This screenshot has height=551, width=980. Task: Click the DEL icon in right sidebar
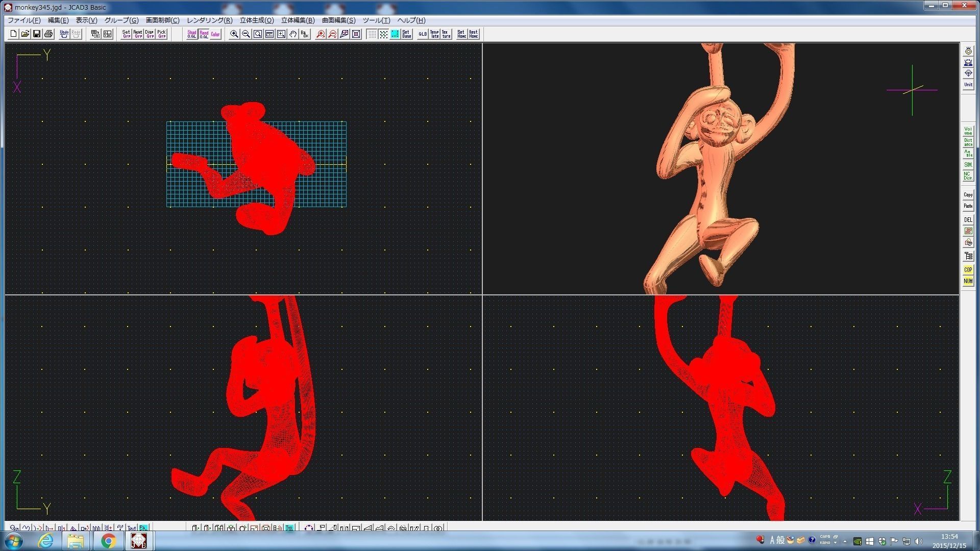coord(968,220)
